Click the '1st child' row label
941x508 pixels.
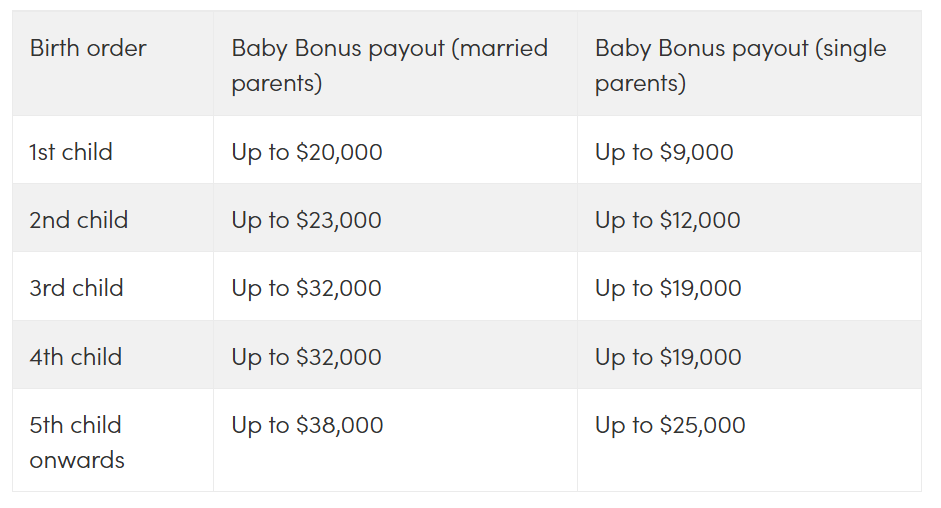[x=71, y=152]
